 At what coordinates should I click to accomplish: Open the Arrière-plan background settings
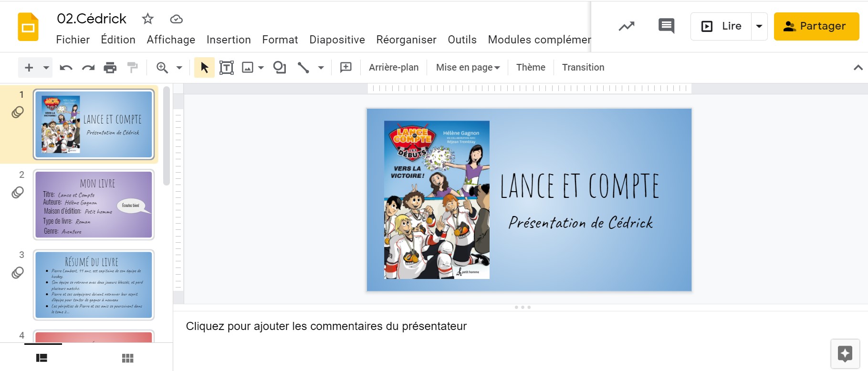pyautogui.click(x=394, y=68)
